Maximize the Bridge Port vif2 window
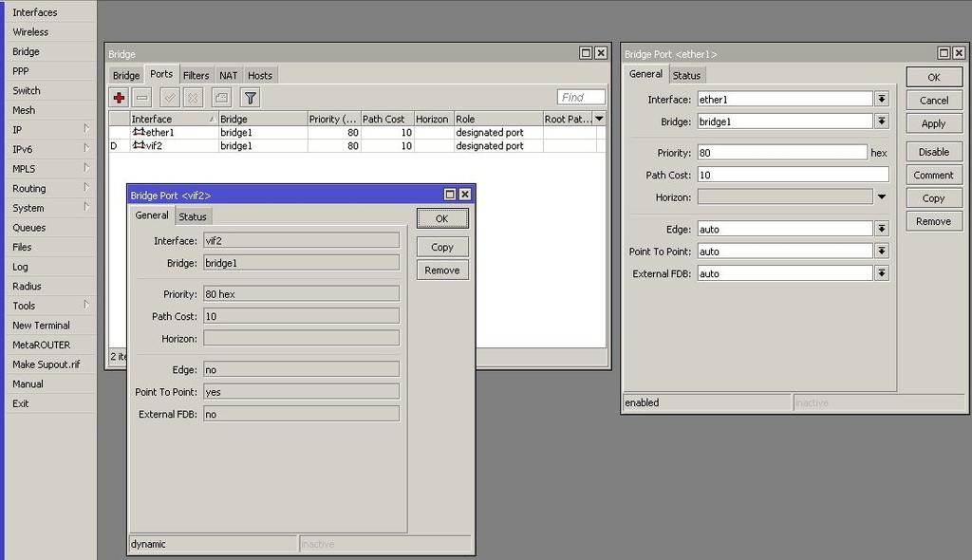This screenshot has width=972, height=560. (x=450, y=195)
